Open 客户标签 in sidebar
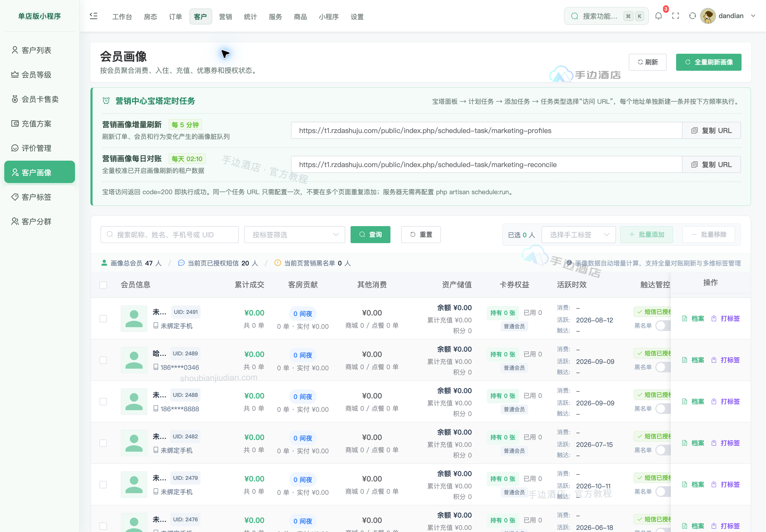The width and height of the screenshot is (766, 532). 39,197
